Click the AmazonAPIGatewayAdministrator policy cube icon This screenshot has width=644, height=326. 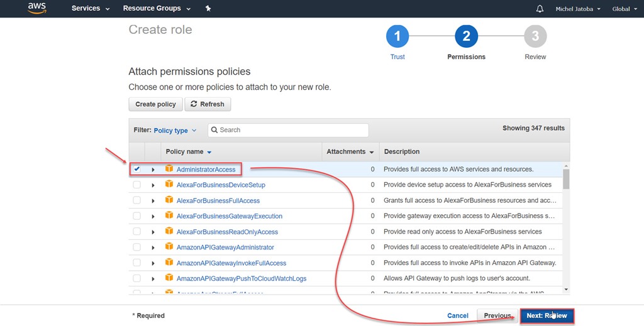pyautogui.click(x=169, y=246)
